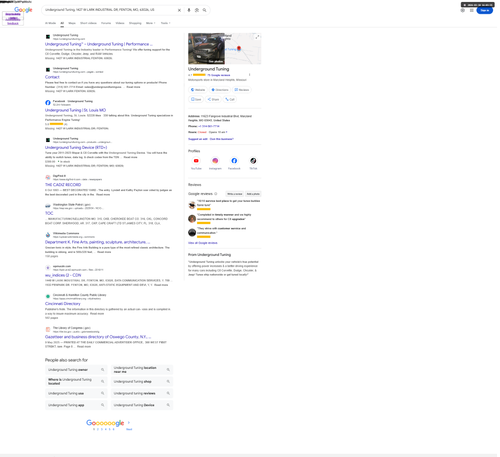Open the Tools dropdown
This screenshot has height=457, width=500.
point(165,23)
